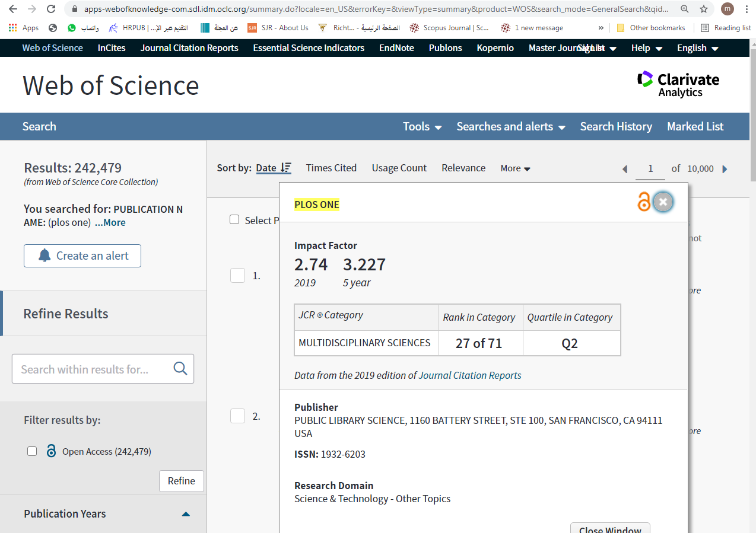
Task: Sort results by Usage Count
Action: pyautogui.click(x=399, y=168)
